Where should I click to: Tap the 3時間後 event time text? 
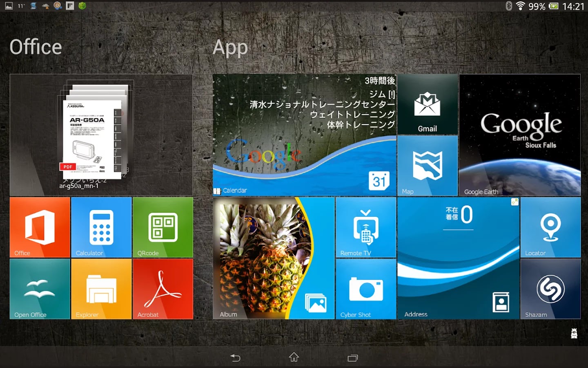pyautogui.click(x=380, y=81)
